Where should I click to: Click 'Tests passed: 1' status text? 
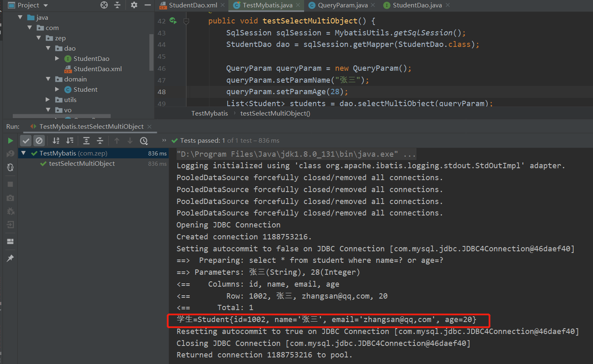[x=202, y=141]
